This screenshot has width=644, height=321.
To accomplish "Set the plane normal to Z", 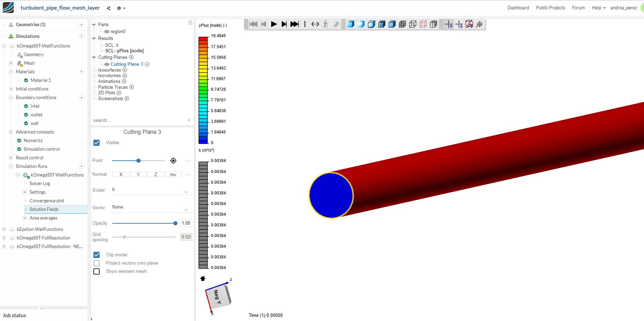I will click(156, 174).
